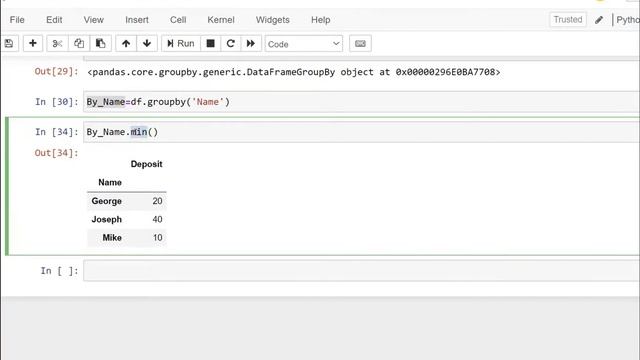640x360 pixels.
Task: Select Mike's deposit value 10
Action: point(158,238)
